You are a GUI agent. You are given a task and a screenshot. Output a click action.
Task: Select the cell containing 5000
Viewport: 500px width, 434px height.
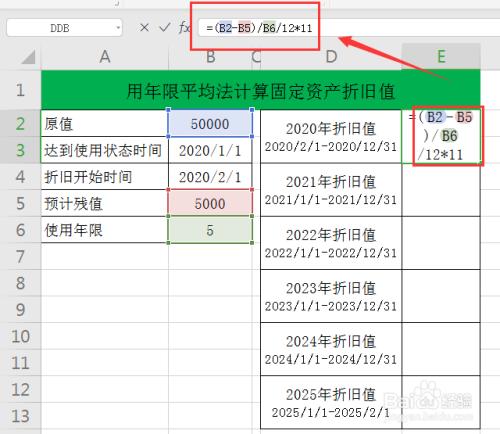pos(210,203)
